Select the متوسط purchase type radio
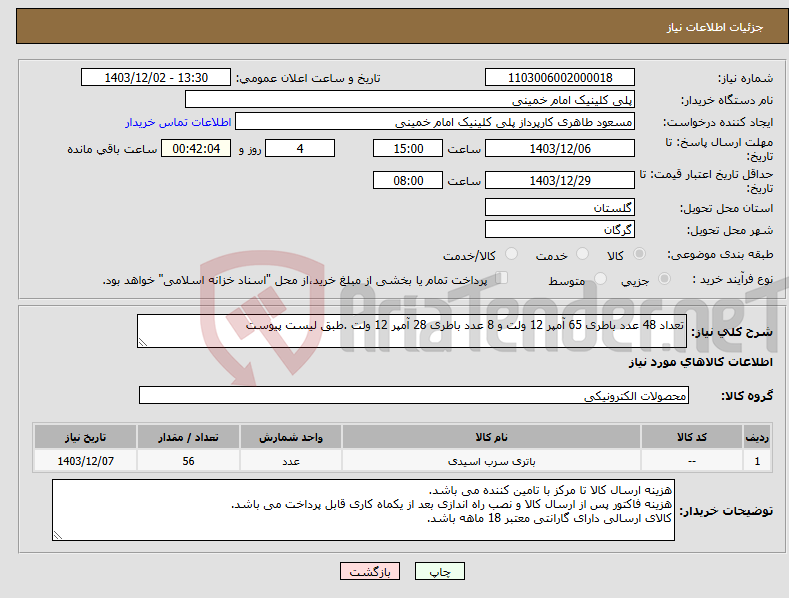Screen dimensions: 789x598 click(x=600, y=278)
